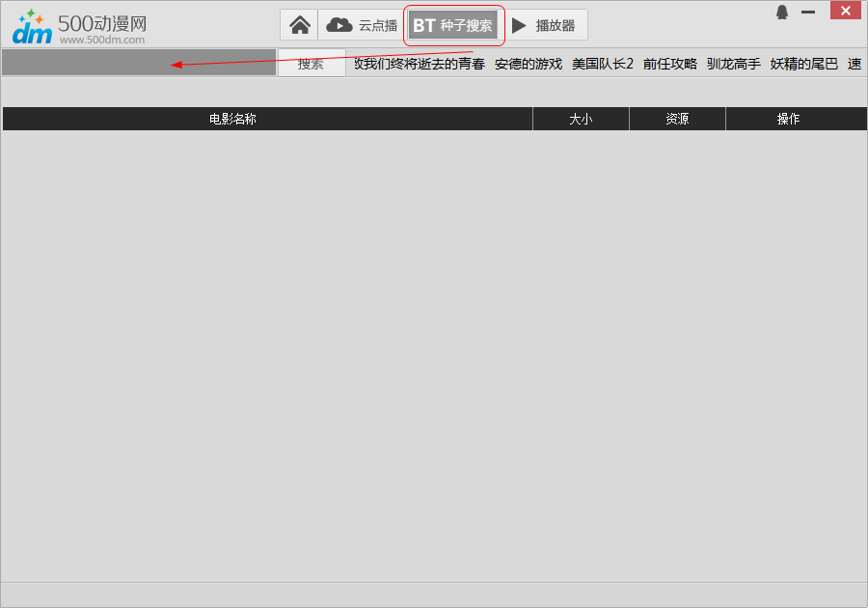Open the 云点播 cloud tab
Viewport: 868px width, 608px height.
pyautogui.click(x=362, y=25)
